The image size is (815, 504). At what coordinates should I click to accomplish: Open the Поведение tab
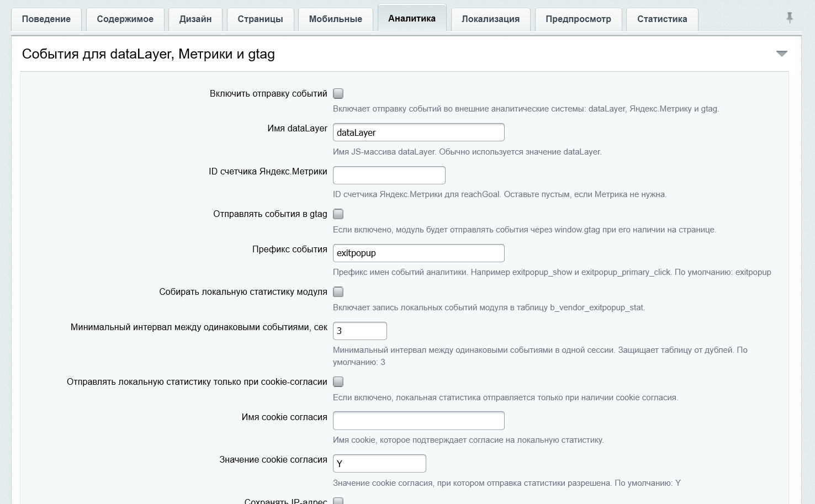(46, 19)
